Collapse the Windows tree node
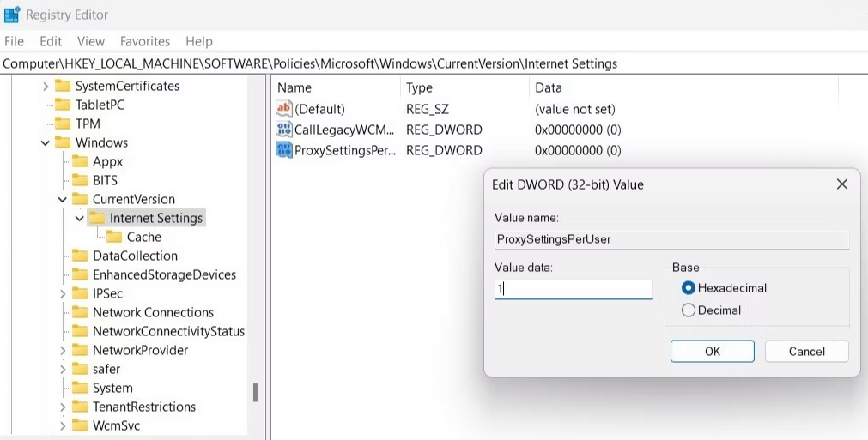 click(x=45, y=143)
